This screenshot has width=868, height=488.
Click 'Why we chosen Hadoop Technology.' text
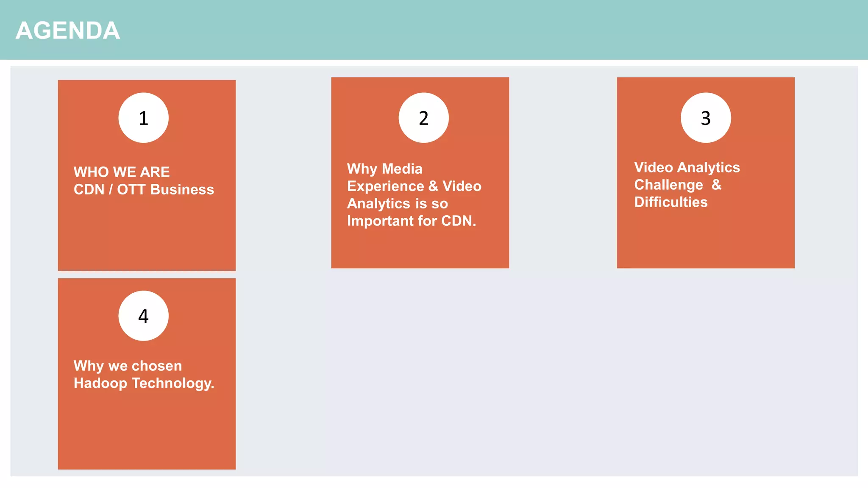coord(144,374)
